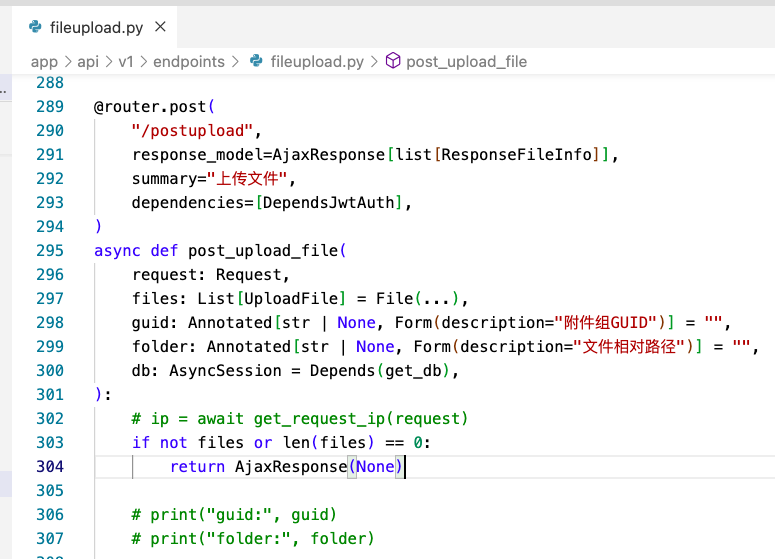Click the method symbol cube icon in breadcrumbs
The width and height of the screenshot is (775, 559).
coord(393,62)
